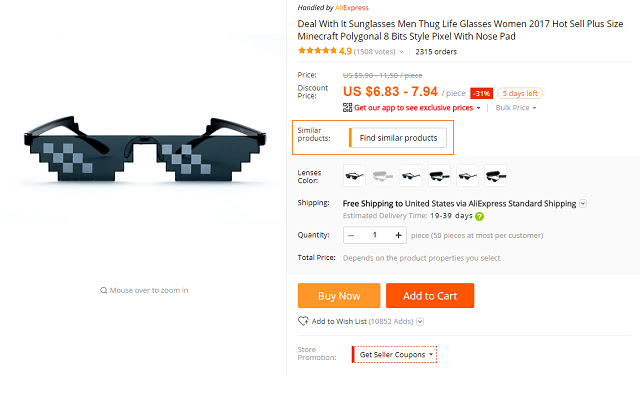Click the Buy Now button
Image resolution: width=640 pixels, height=400 pixels.
pos(339,296)
